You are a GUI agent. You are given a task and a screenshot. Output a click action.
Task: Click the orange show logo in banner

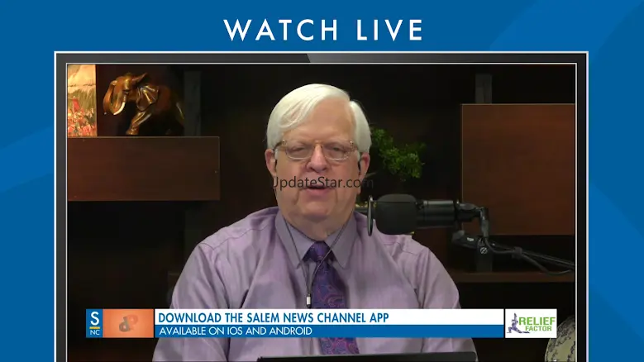click(x=128, y=323)
